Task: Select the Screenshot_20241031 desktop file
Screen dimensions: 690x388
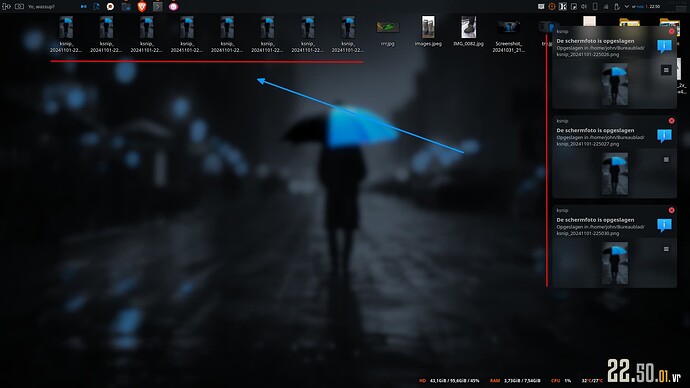Action: (x=508, y=35)
